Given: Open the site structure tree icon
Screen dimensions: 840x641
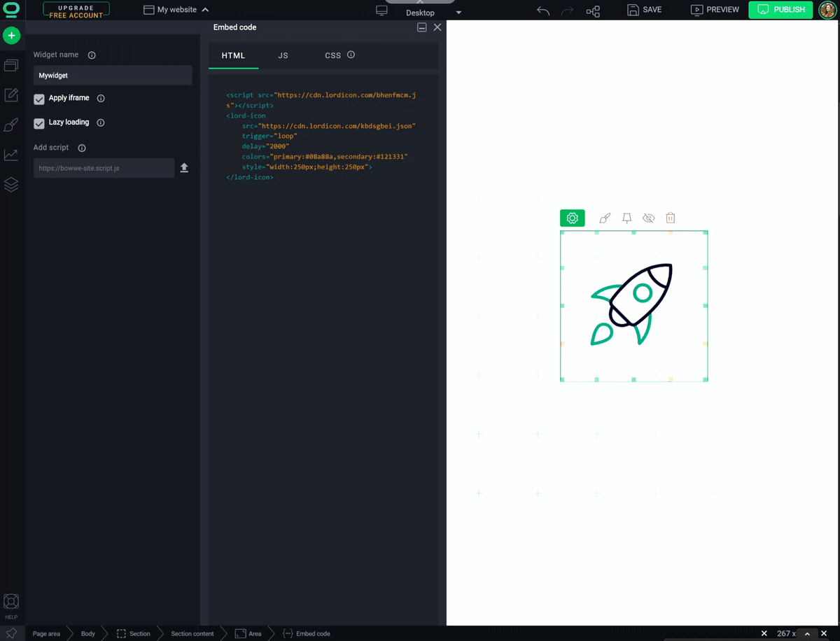Looking at the screenshot, I should 593,10.
